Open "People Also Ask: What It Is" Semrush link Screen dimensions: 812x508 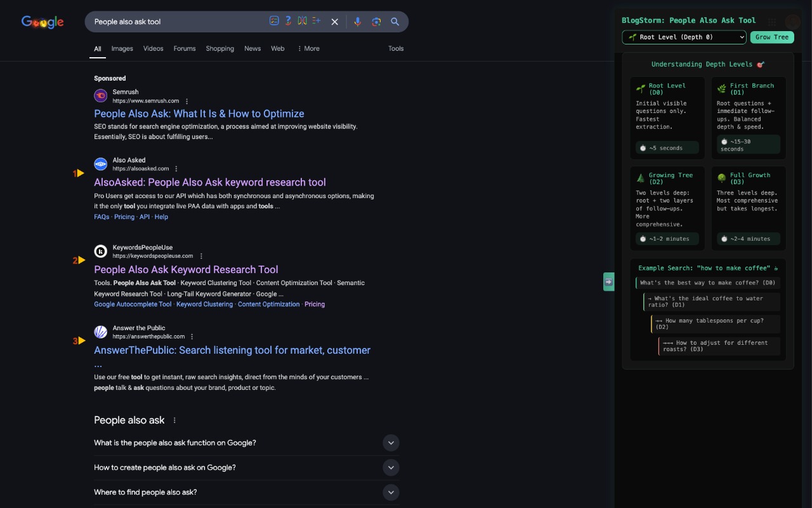click(199, 114)
